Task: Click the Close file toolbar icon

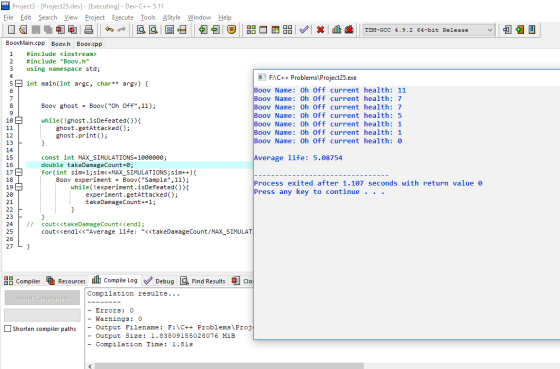Action: coord(60,30)
